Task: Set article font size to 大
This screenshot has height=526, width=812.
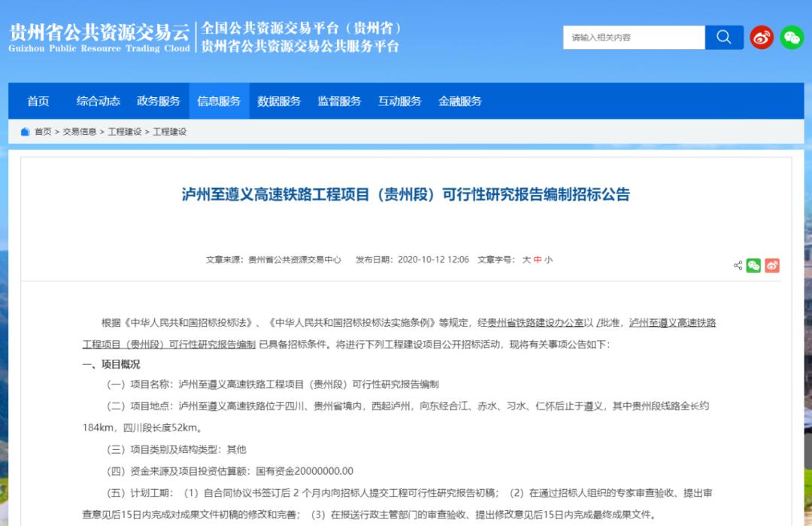Action: coord(526,260)
